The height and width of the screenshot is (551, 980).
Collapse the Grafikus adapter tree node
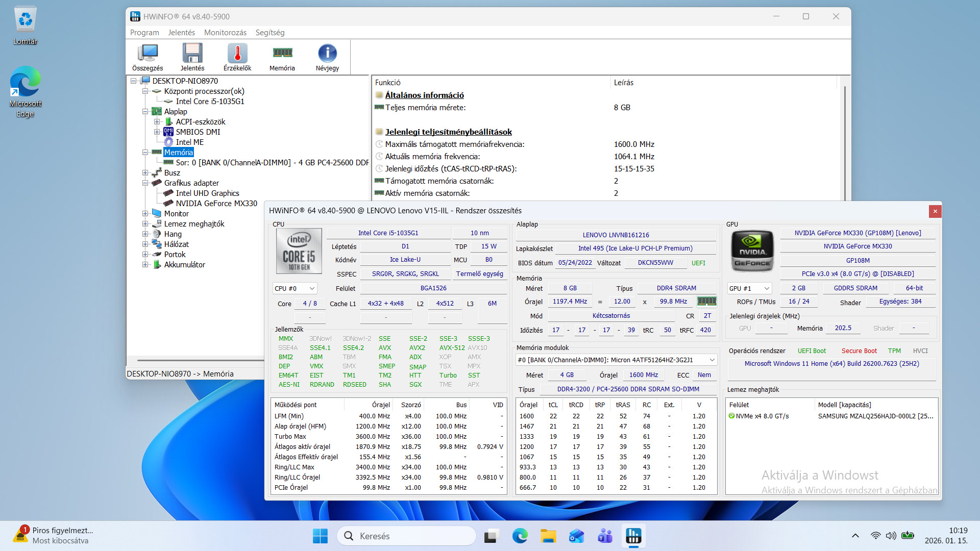pyautogui.click(x=145, y=183)
